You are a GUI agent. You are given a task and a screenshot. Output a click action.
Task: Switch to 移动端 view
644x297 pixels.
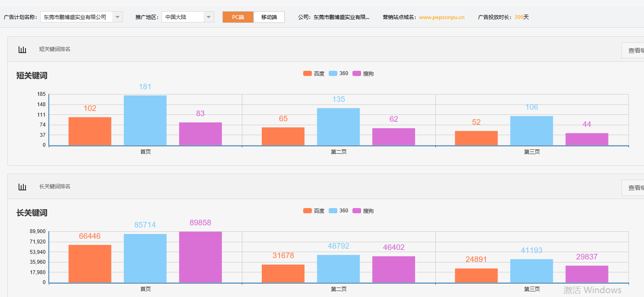tap(269, 17)
